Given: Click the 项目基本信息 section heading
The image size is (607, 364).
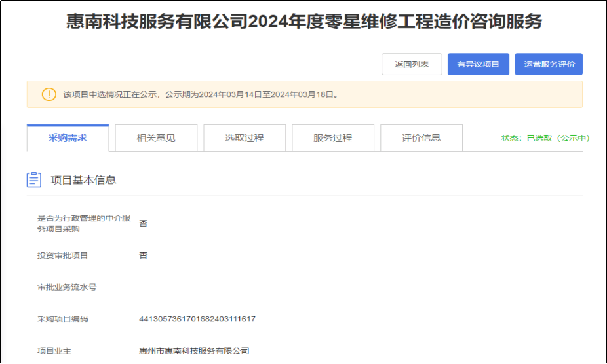Looking at the screenshot, I should coord(83,180).
